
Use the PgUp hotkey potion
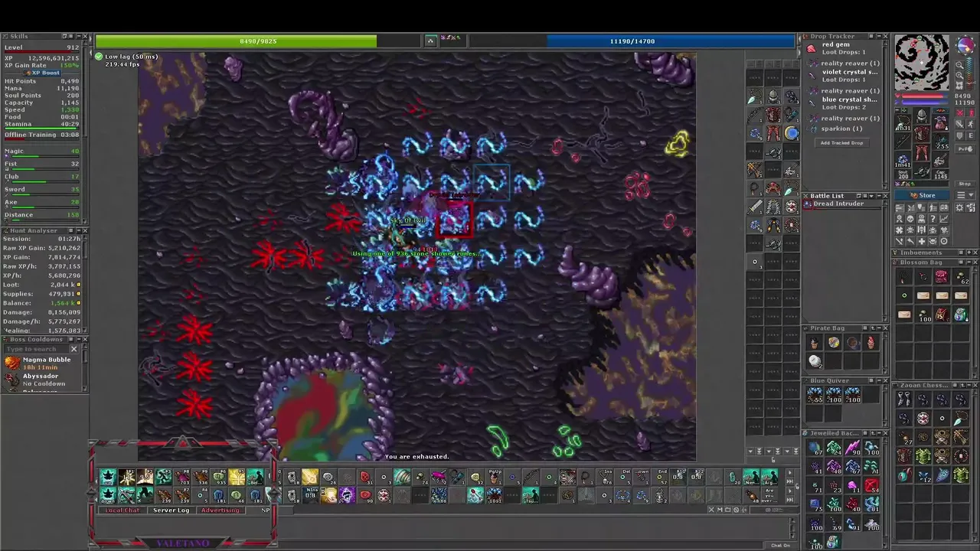point(494,476)
